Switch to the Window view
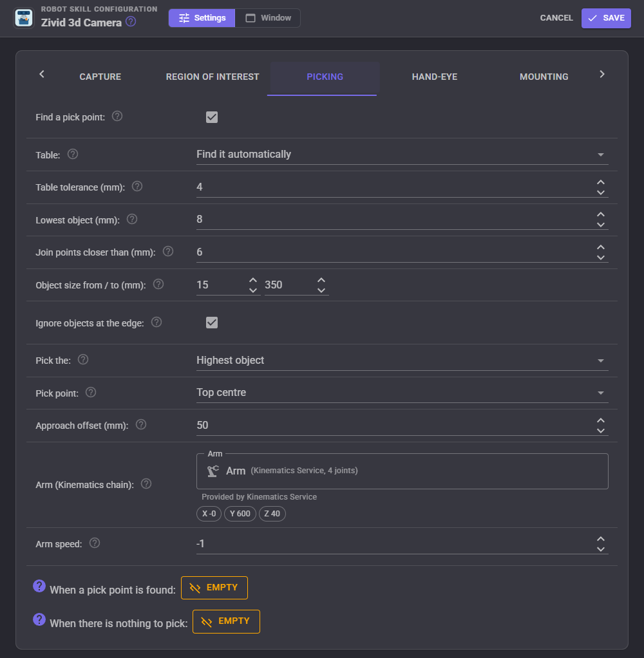Viewport: 644px width, 658px height. click(268, 18)
